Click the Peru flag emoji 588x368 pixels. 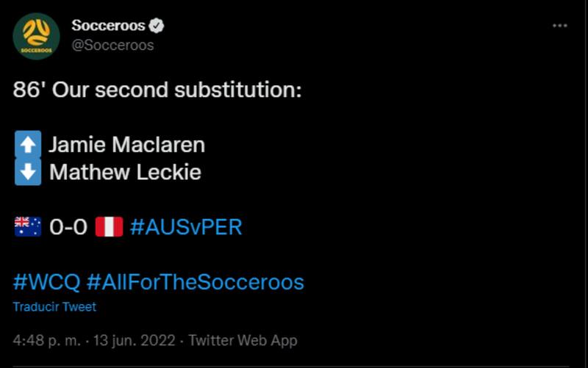[x=109, y=227]
